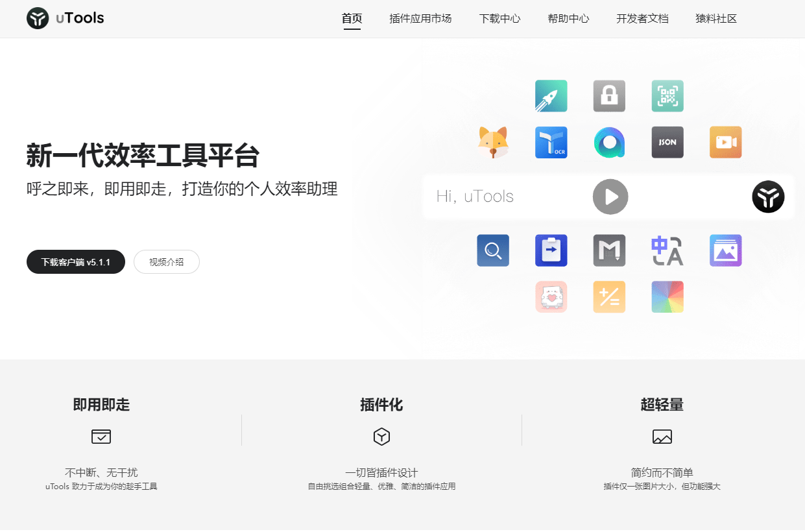
Task: Click the 简约而不简单 text
Action: [662, 473]
